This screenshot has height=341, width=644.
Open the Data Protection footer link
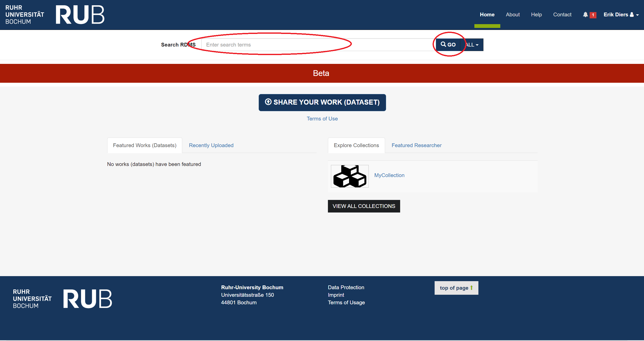click(346, 287)
